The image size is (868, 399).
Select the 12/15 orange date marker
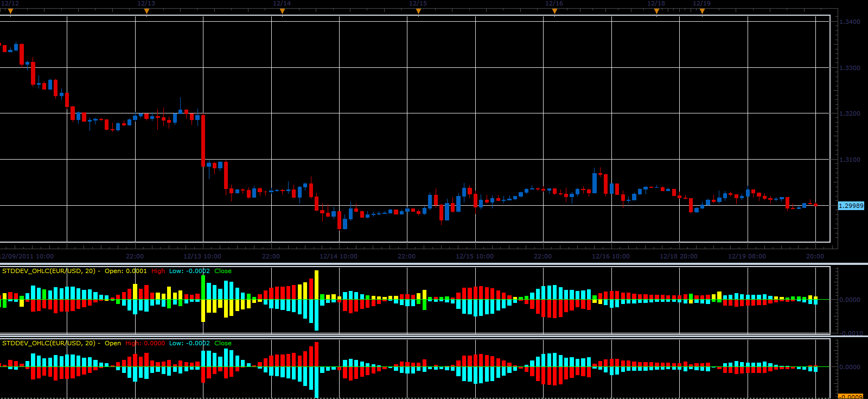click(418, 11)
